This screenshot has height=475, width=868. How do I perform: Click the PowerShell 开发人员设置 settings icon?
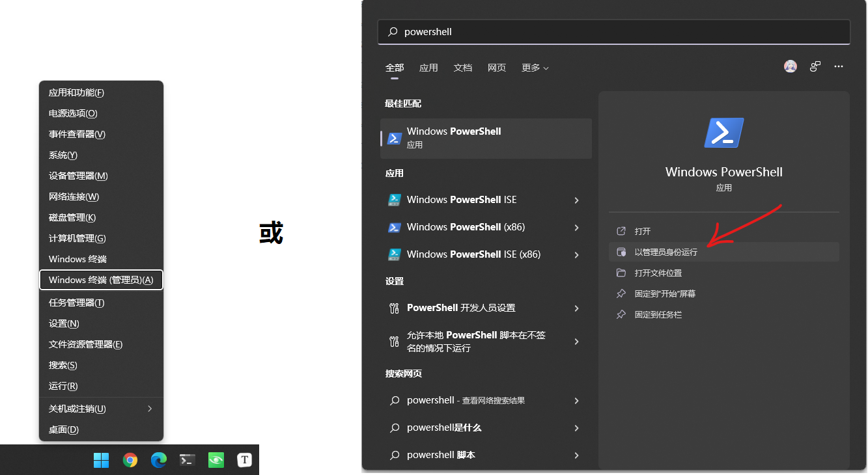394,308
